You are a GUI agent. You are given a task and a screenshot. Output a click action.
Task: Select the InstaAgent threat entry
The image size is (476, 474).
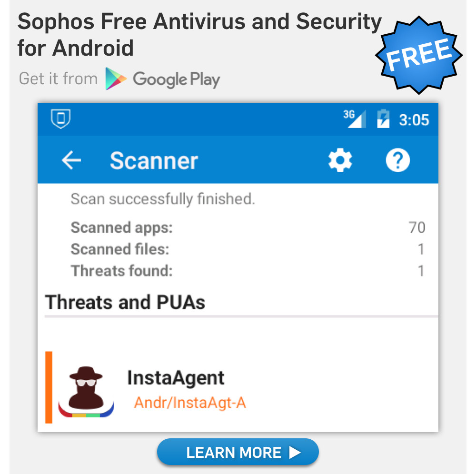pos(242,387)
